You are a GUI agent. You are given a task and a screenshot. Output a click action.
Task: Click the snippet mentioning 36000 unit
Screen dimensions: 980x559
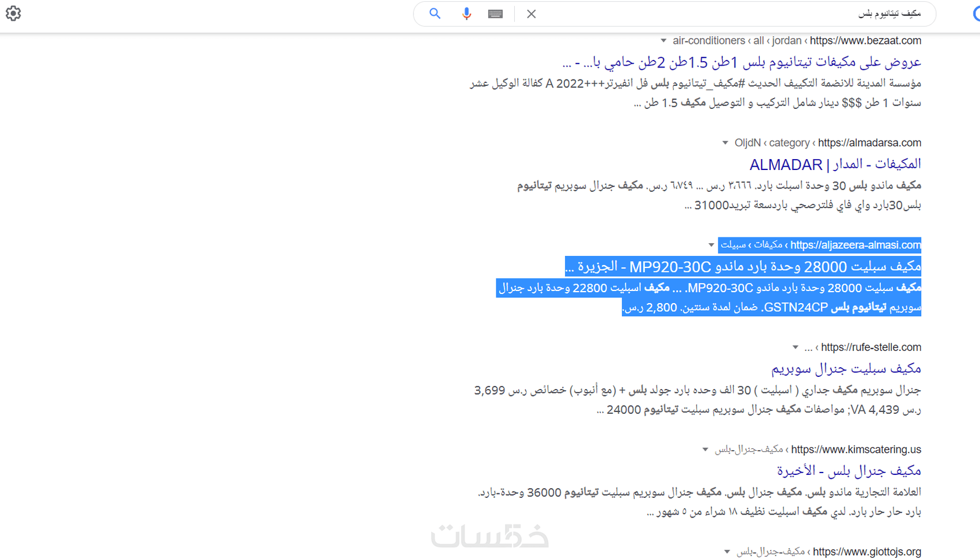699,492
